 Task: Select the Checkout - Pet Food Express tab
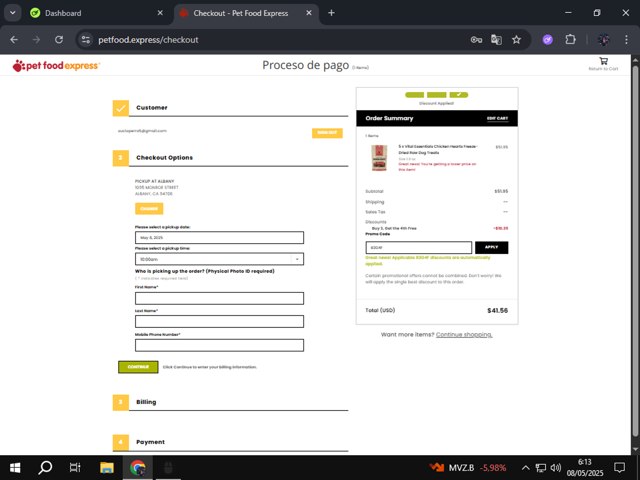(x=245, y=13)
